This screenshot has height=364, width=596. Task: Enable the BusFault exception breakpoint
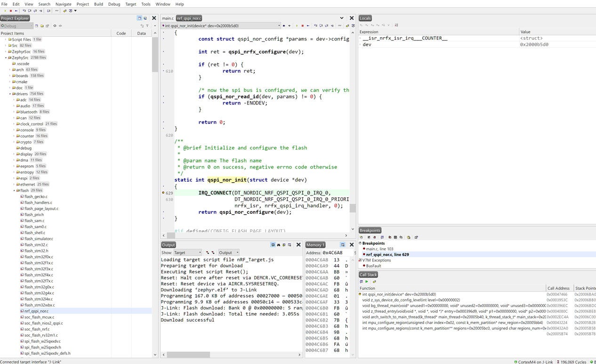coord(363,266)
